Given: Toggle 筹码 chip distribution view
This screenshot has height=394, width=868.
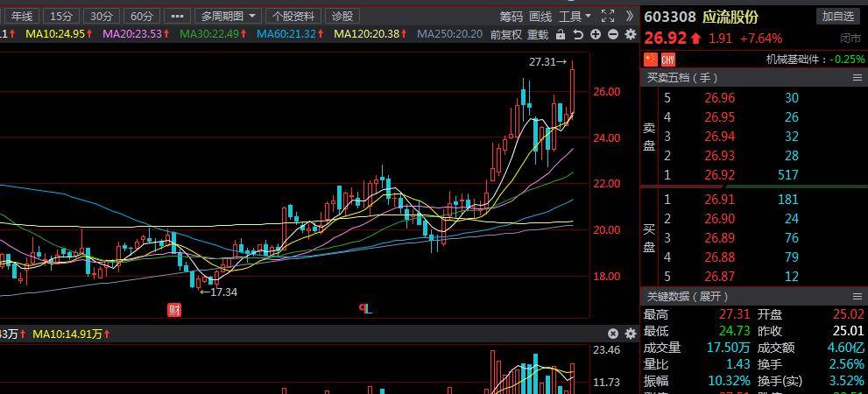Looking at the screenshot, I should pyautogui.click(x=511, y=16).
